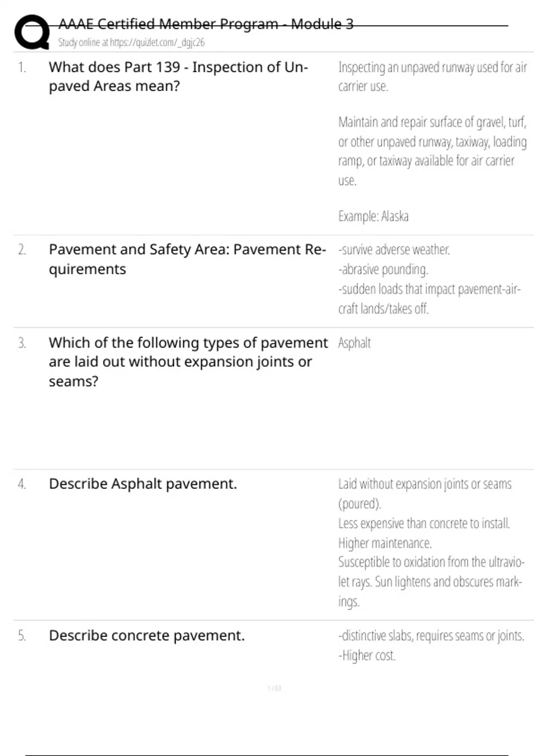Select question 3 about expansion joints

coord(188,362)
